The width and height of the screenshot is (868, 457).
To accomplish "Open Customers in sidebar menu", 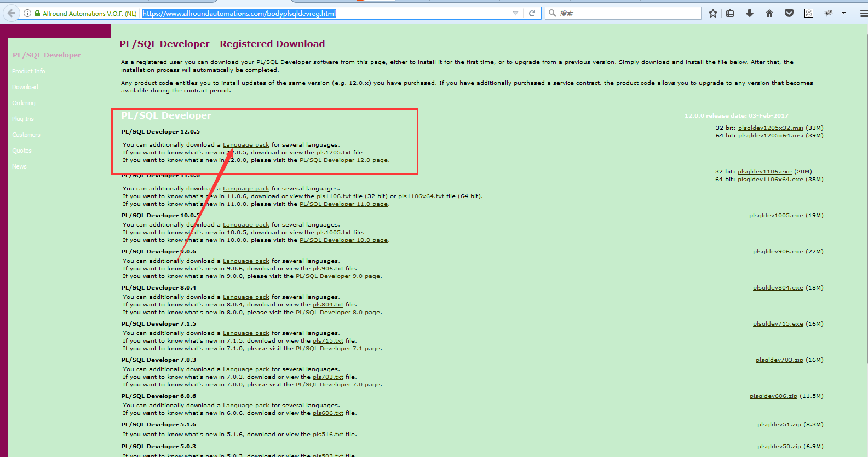I will pos(26,135).
